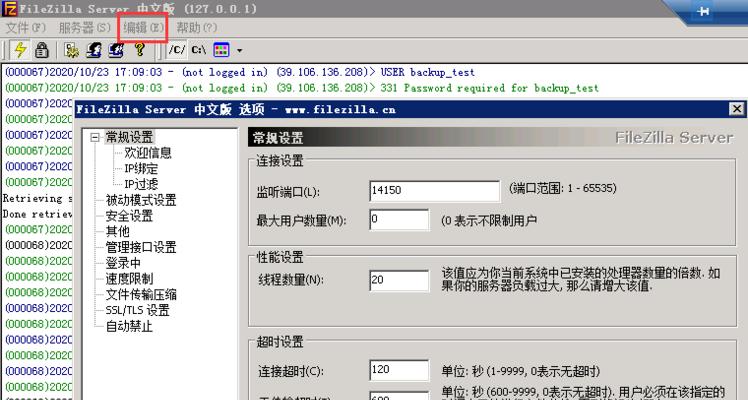Click the 最大用户数量(M): label

[301, 221]
